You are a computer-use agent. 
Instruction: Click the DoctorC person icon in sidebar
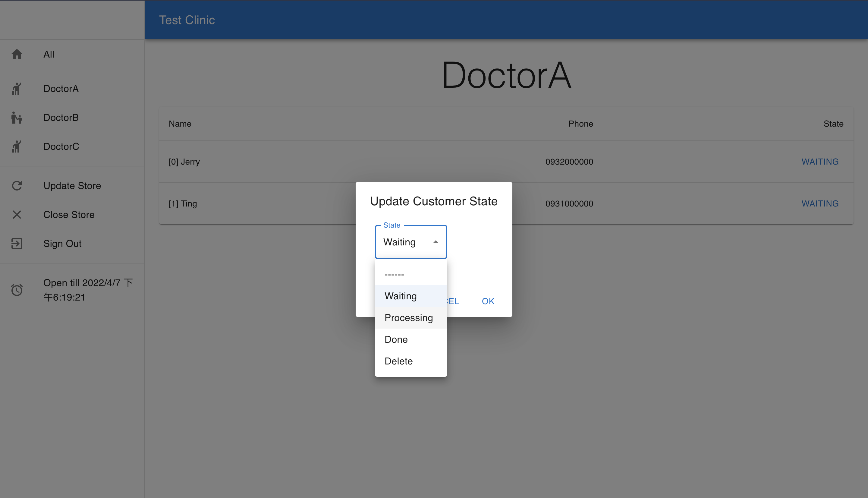(16, 147)
